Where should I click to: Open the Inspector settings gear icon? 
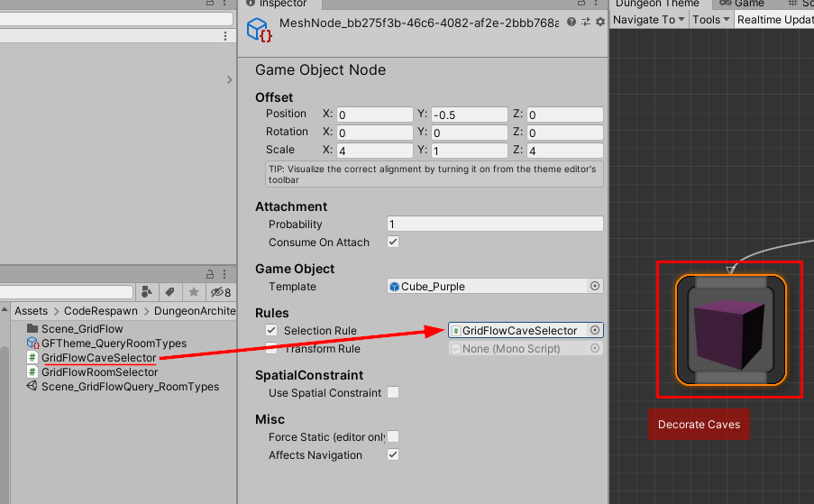coord(600,22)
